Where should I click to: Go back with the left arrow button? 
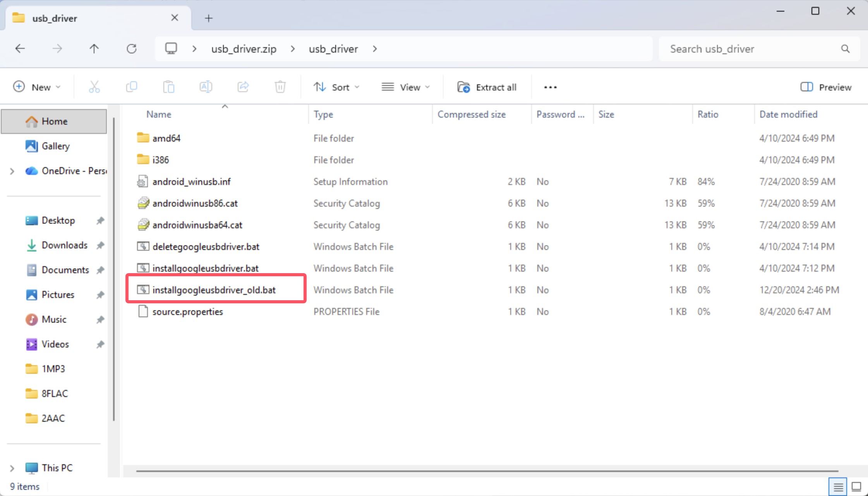pyautogui.click(x=20, y=49)
